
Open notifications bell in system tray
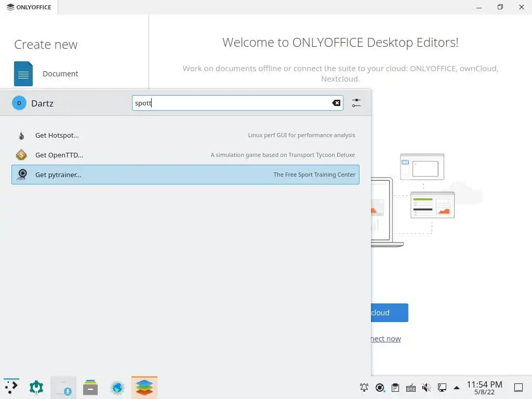[x=364, y=388]
